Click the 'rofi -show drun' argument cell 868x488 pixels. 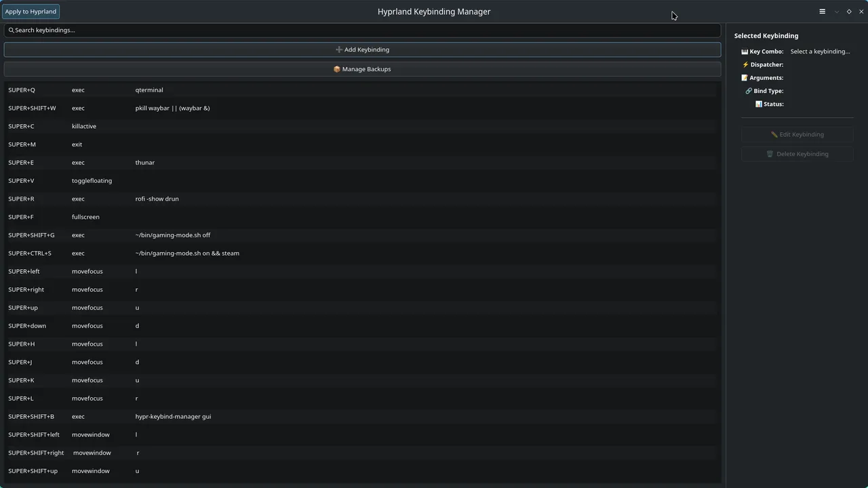pyautogui.click(x=157, y=199)
